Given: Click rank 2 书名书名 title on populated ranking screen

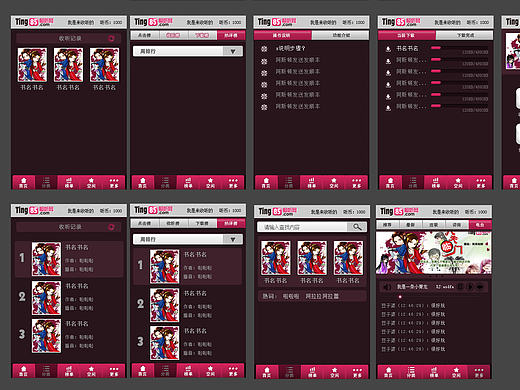Looking at the screenshot, I should [195, 293].
